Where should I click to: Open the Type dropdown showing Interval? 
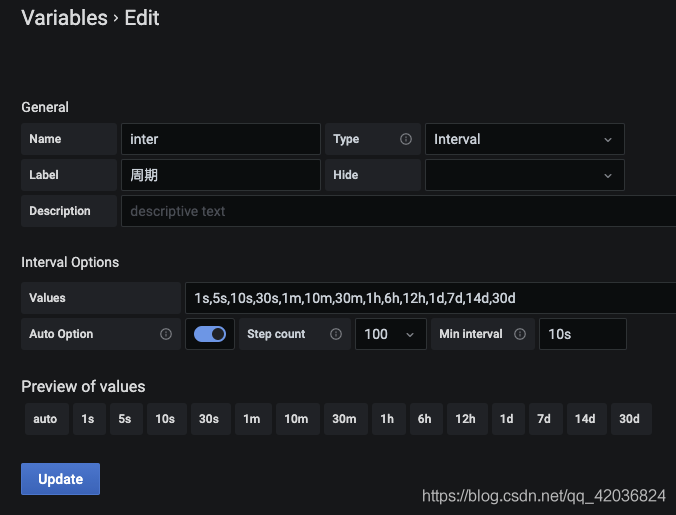pos(525,139)
